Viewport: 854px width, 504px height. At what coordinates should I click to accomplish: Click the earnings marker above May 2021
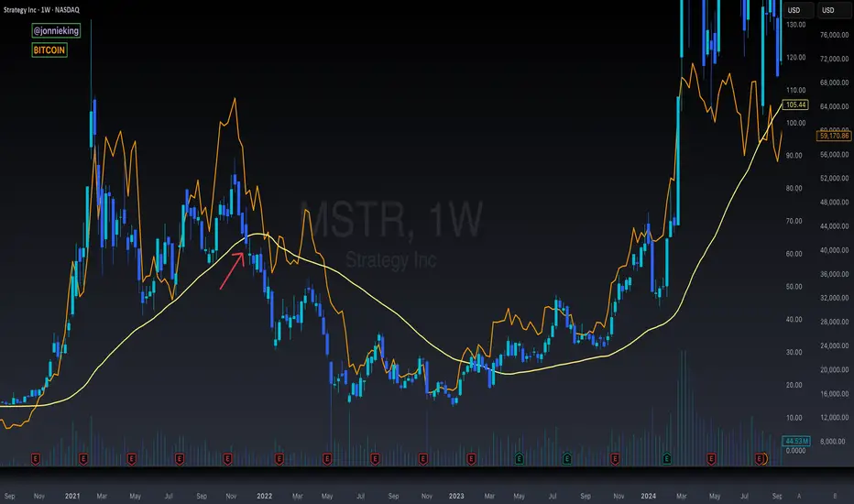click(132, 459)
